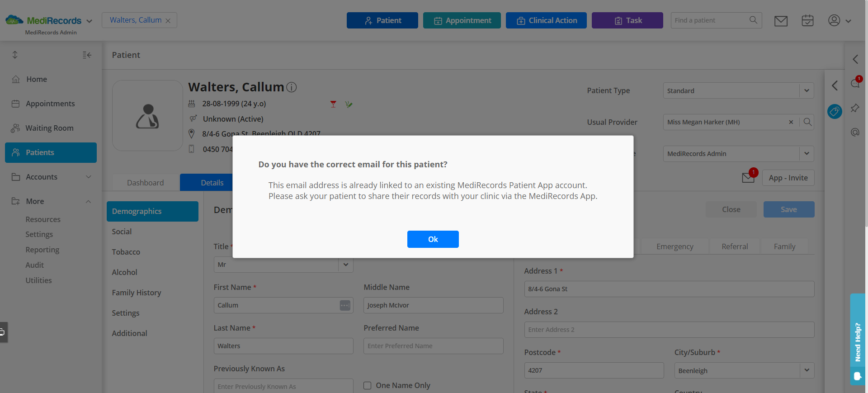This screenshot has height=393, width=868.
Task: Confirm the dialog with Ok button
Action: point(433,239)
